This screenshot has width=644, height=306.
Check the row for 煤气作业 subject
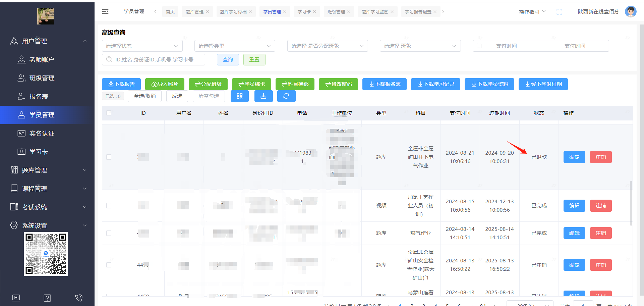click(x=109, y=233)
